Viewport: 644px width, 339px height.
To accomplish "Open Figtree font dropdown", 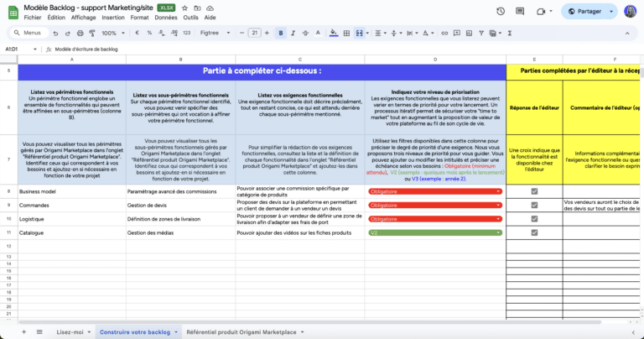I will pyautogui.click(x=215, y=33).
